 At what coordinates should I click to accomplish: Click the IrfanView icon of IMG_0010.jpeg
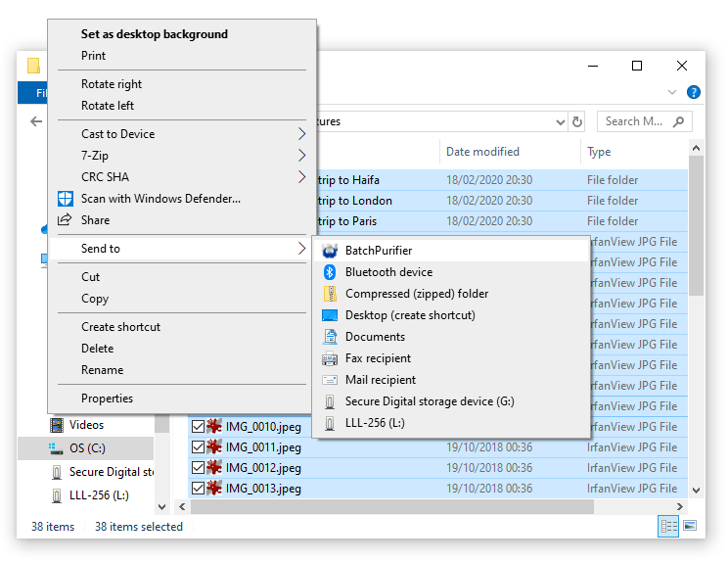pyautogui.click(x=214, y=427)
